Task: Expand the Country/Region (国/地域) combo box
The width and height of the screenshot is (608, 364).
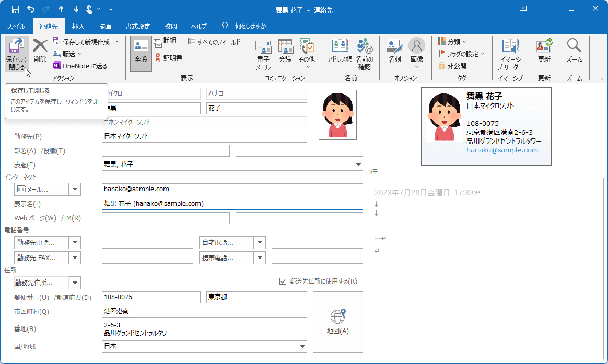Action: pyautogui.click(x=302, y=347)
